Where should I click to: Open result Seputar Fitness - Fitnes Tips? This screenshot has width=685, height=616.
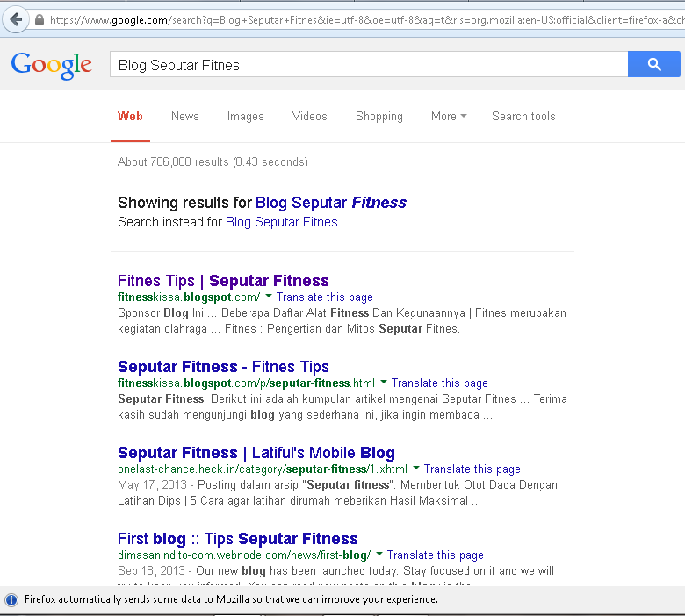pos(223,367)
